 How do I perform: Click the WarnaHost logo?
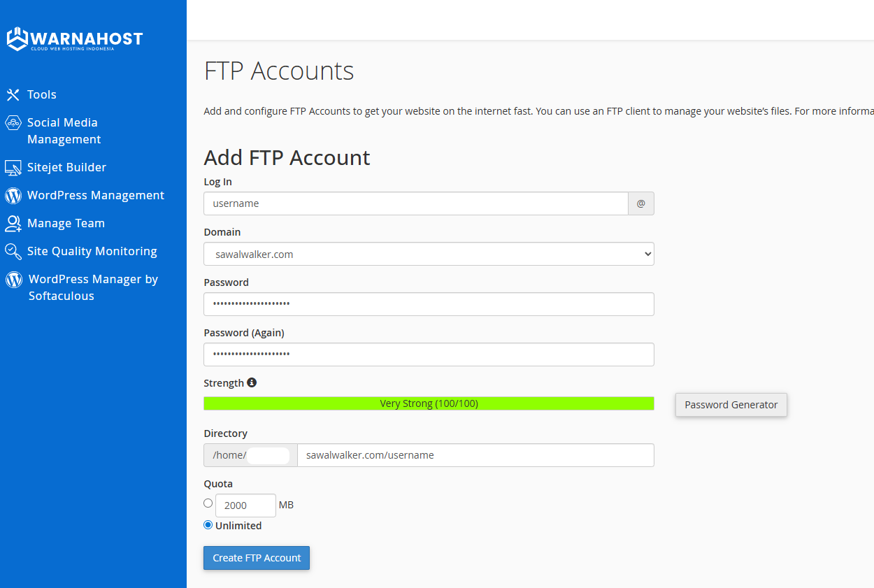74,39
